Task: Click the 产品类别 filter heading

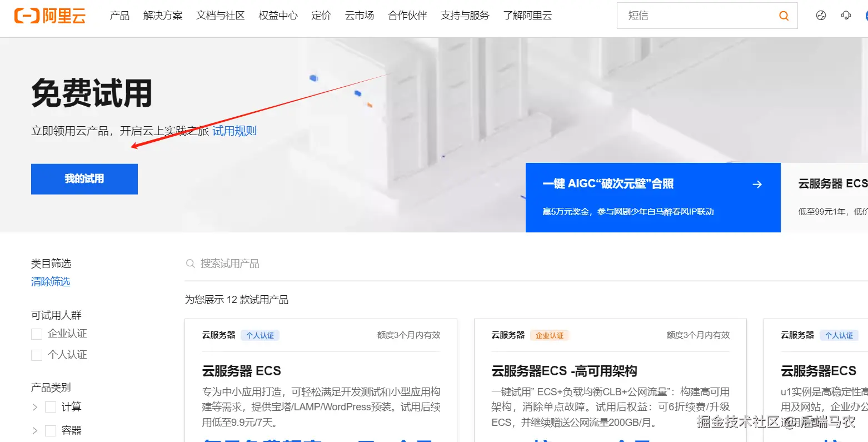Action: click(x=51, y=388)
